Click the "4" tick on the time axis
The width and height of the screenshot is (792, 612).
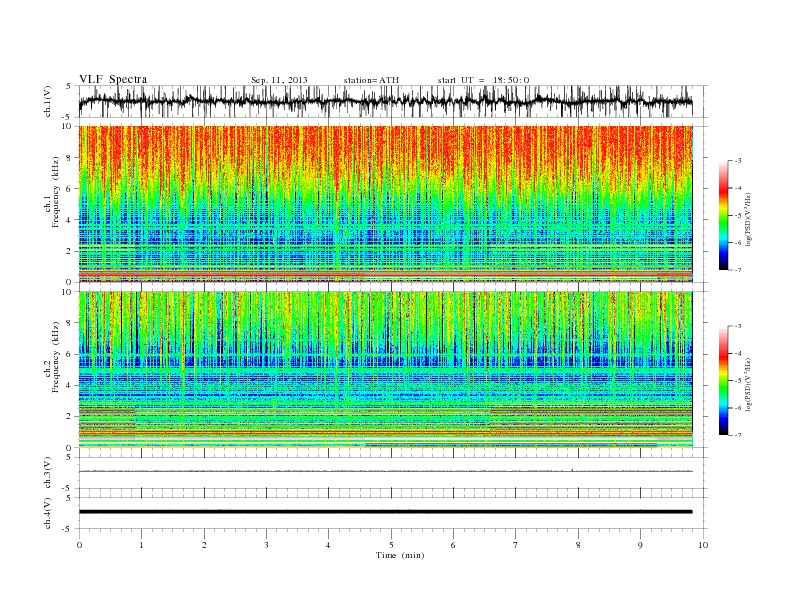(x=328, y=545)
